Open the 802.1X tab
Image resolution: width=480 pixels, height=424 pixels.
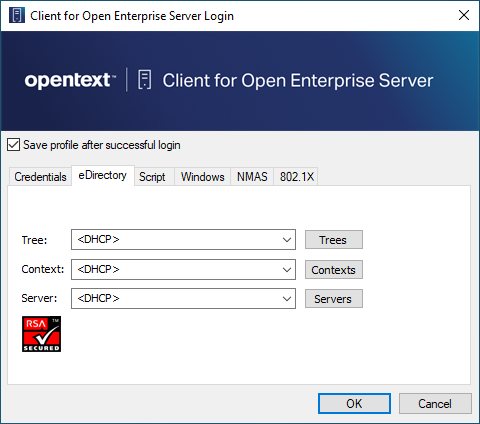[297, 177]
